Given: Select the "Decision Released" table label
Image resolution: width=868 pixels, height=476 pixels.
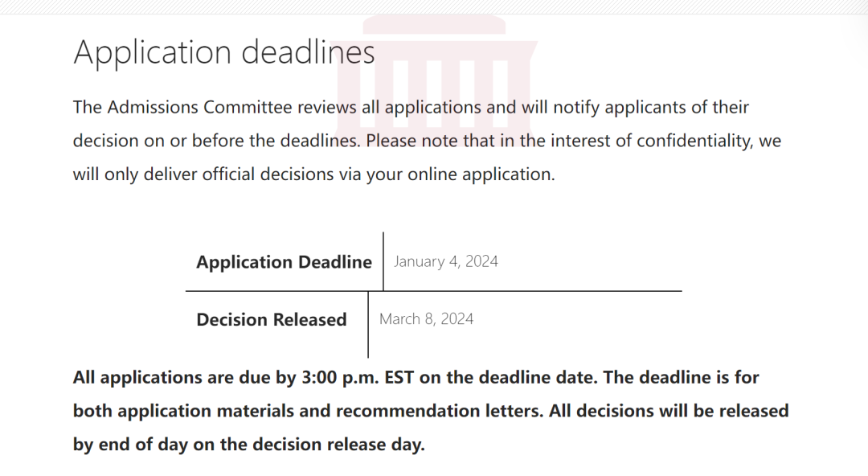Looking at the screenshot, I should click(272, 320).
